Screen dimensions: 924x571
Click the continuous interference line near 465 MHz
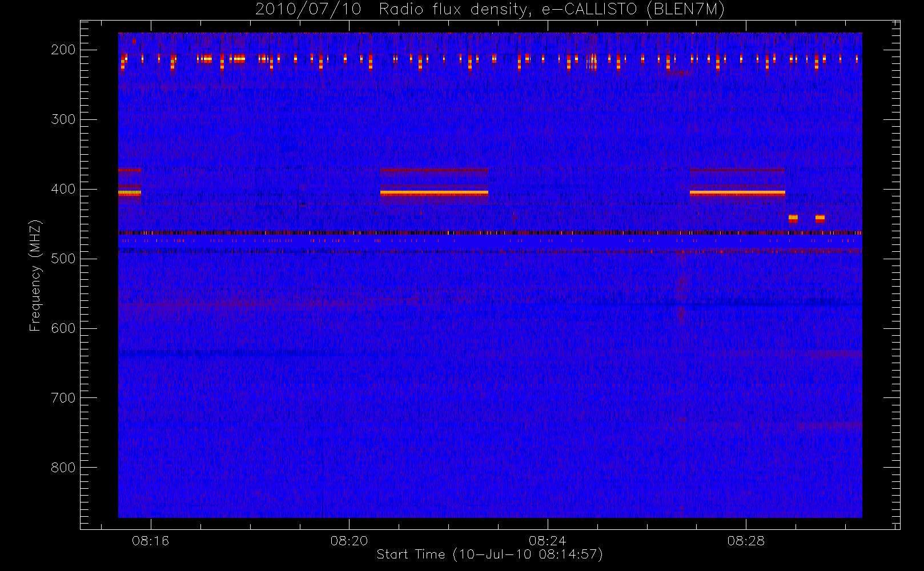pos(490,233)
